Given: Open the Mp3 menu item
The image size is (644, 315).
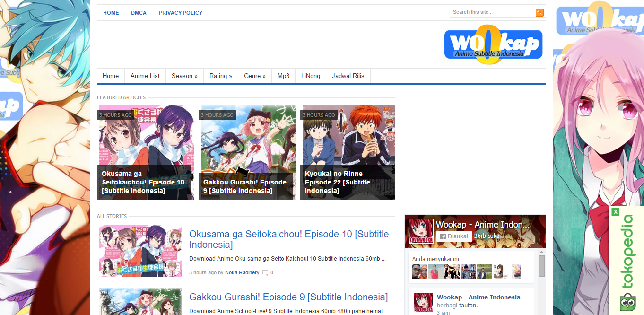Looking at the screenshot, I should (x=283, y=76).
